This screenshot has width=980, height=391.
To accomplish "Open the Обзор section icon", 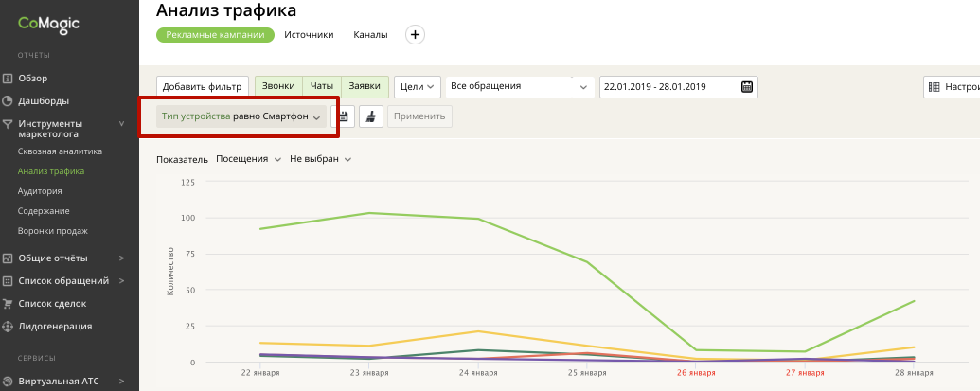I will point(8,79).
